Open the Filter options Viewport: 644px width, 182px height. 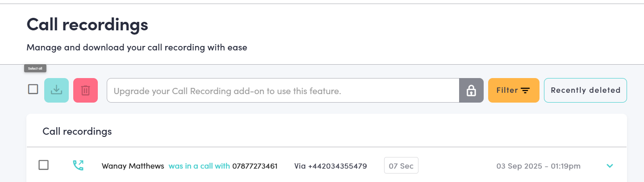(514, 90)
